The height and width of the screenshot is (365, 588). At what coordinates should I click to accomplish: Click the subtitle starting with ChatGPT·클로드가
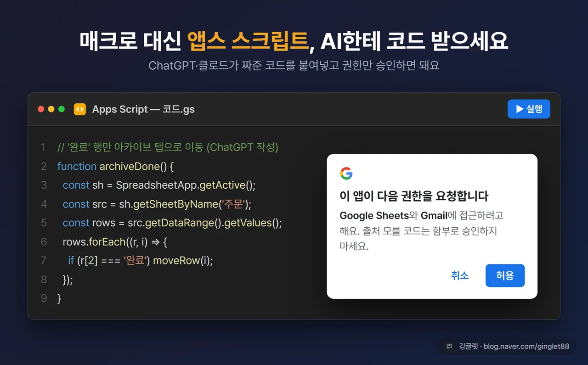coord(294,65)
